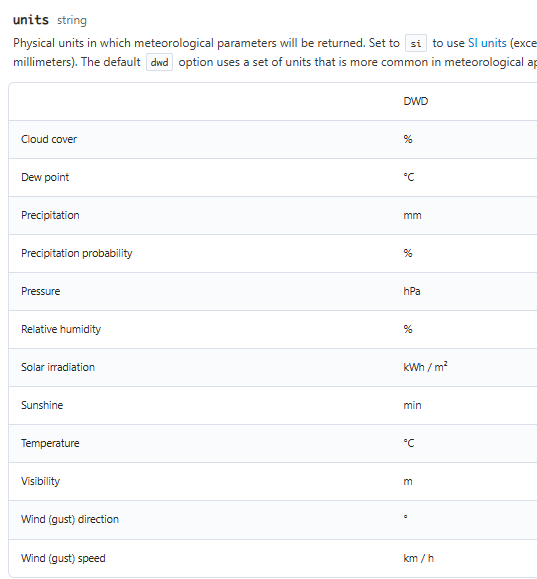The height and width of the screenshot is (579, 537).
Task: Select the Dew point row label
Action: click(x=45, y=177)
